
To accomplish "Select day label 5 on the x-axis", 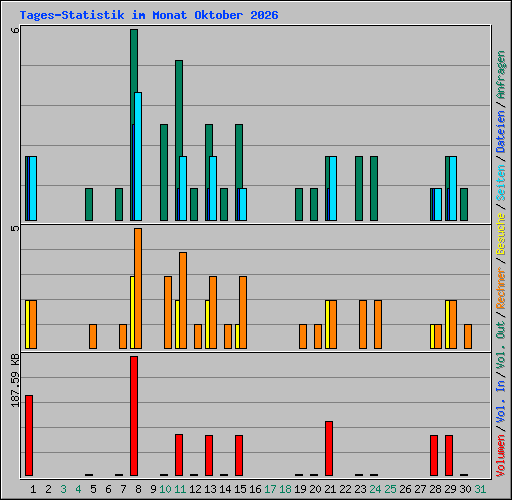I will (93, 489).
